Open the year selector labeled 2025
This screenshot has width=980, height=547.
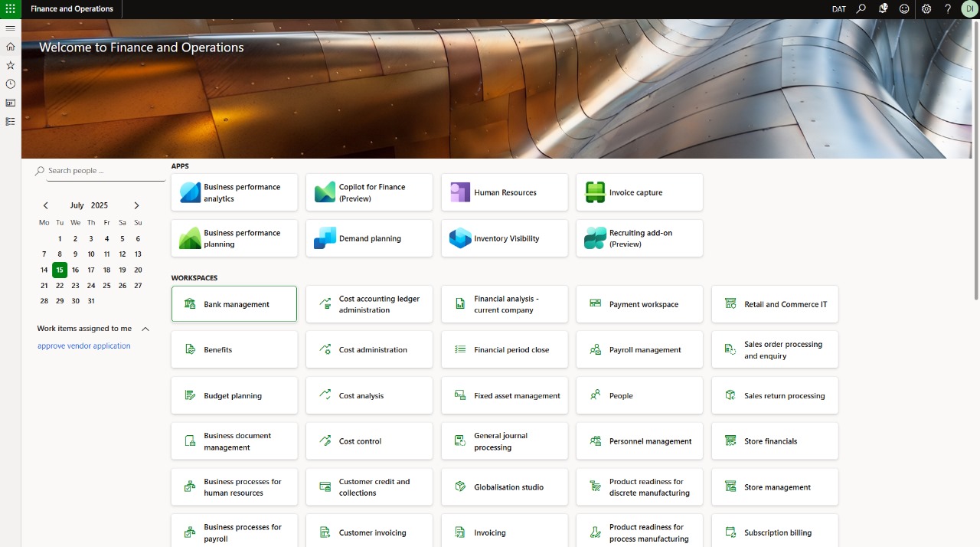[100, 205]
